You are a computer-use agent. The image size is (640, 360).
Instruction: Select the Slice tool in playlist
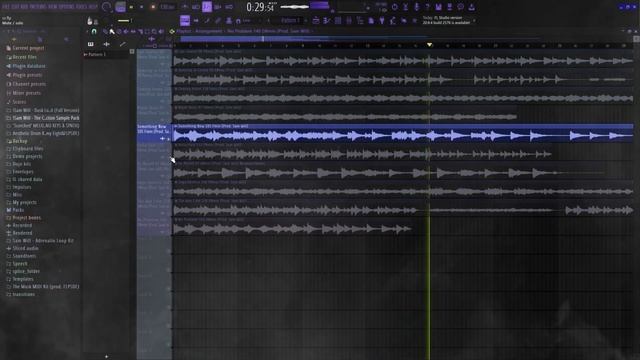point(140,31)
